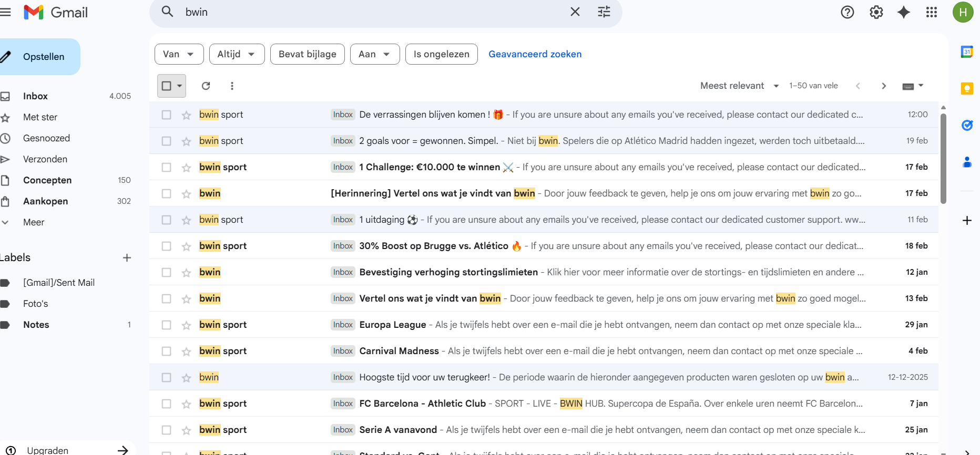Viewport: 980px width, 455px height.
Task: Check the '30% Boost op Brugge vs. Atlético' email
Action: click(x=167, y=246)
